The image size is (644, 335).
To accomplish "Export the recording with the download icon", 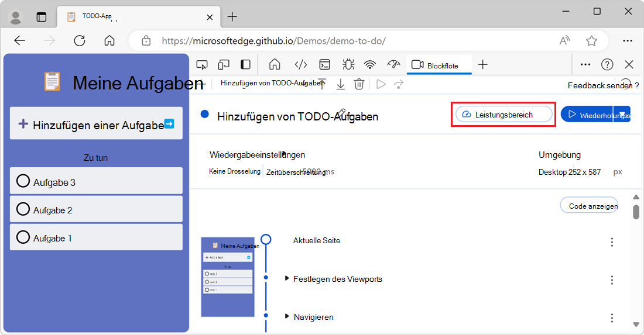I will [x=341, y=84].
